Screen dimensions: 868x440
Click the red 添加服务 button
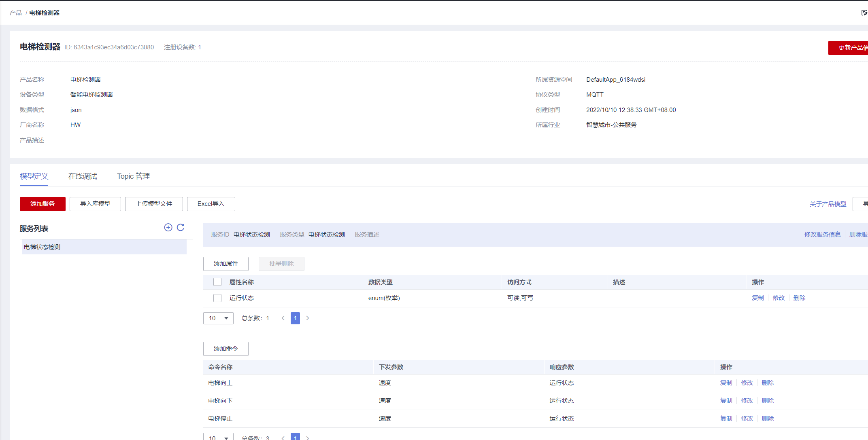tap(43, 204)
